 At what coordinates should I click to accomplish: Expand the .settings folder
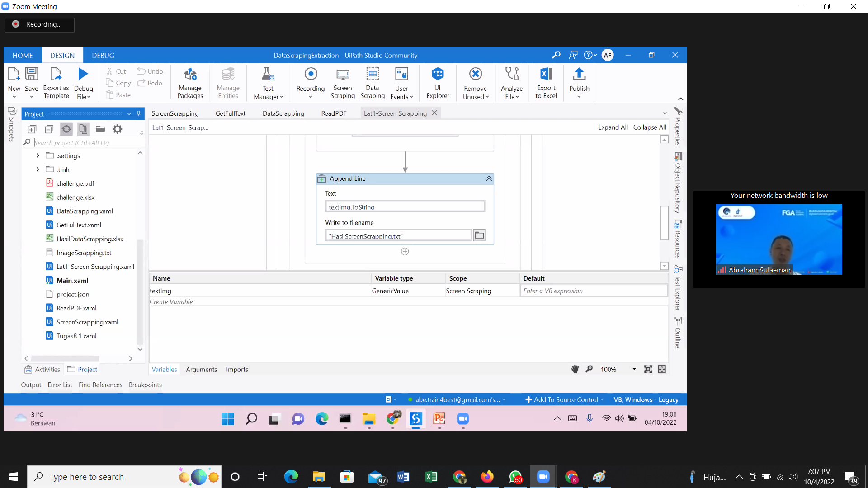(x=38, y=155)
